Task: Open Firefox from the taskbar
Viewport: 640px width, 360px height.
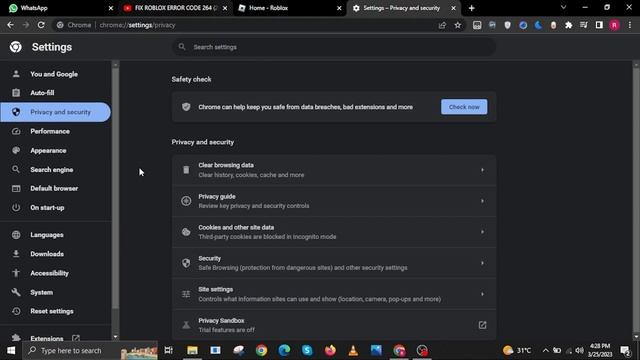Action: 330,350
